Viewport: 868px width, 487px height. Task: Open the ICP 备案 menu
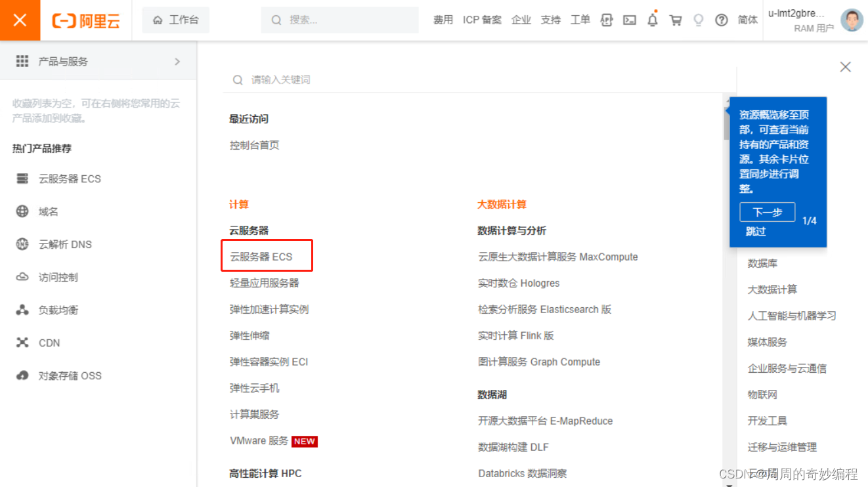point(482,20)
